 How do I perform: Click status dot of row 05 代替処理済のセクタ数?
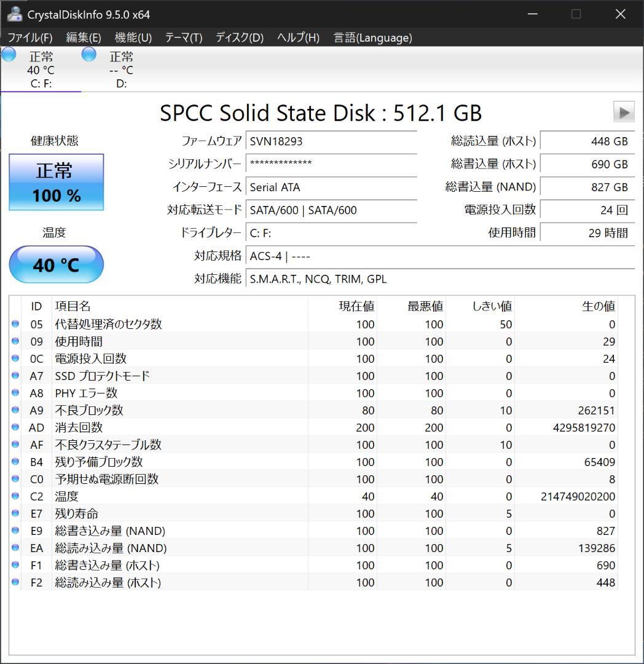(x=15, y=324)
